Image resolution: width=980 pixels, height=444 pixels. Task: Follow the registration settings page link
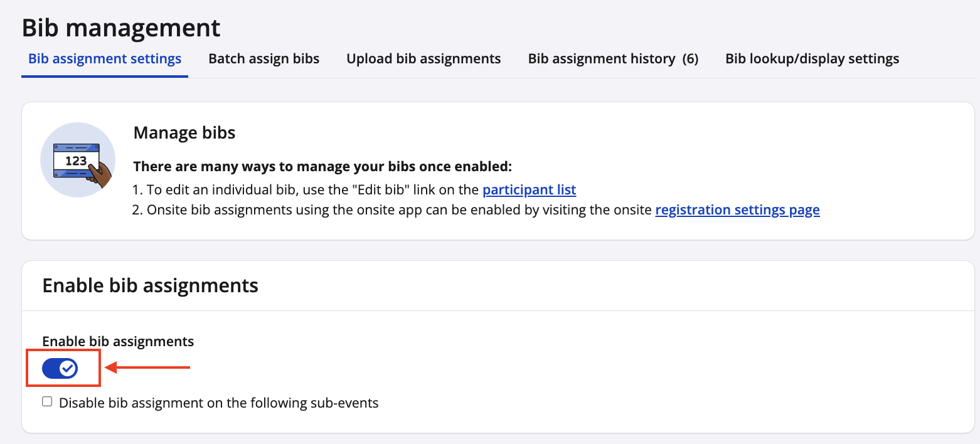point(737,210)
